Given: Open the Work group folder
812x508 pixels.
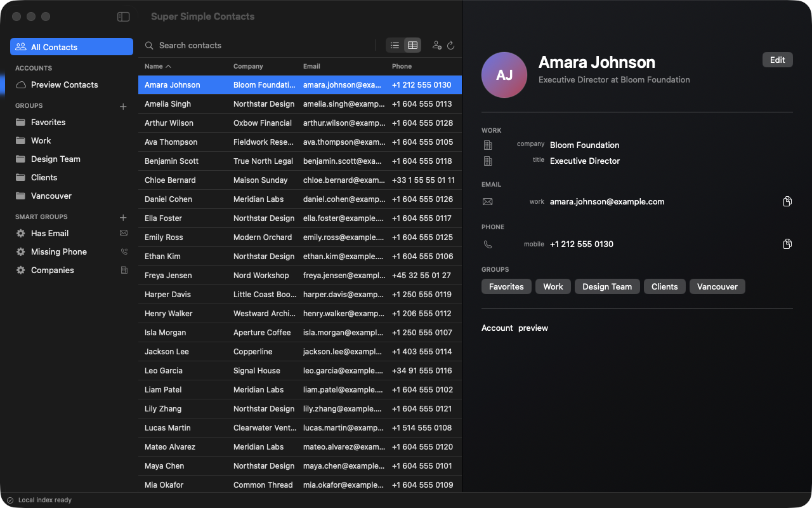Looking at the screenshot, I should (72, 140).
